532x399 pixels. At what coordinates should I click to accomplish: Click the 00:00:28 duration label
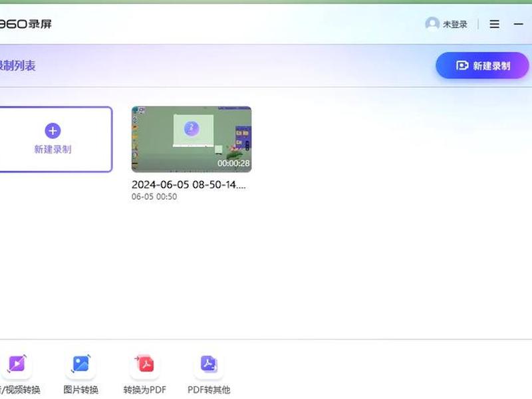click(233, 163)
